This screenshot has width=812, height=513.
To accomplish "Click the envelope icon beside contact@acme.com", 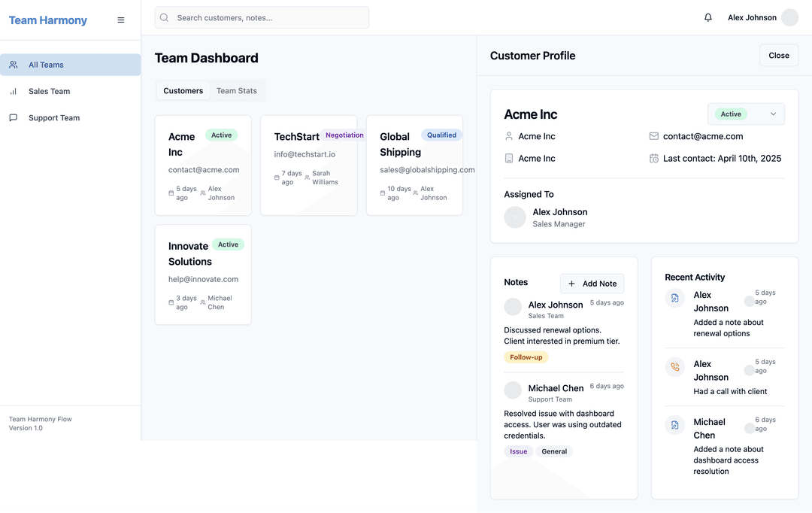I will pyautogui.click(x=653, y=136).
